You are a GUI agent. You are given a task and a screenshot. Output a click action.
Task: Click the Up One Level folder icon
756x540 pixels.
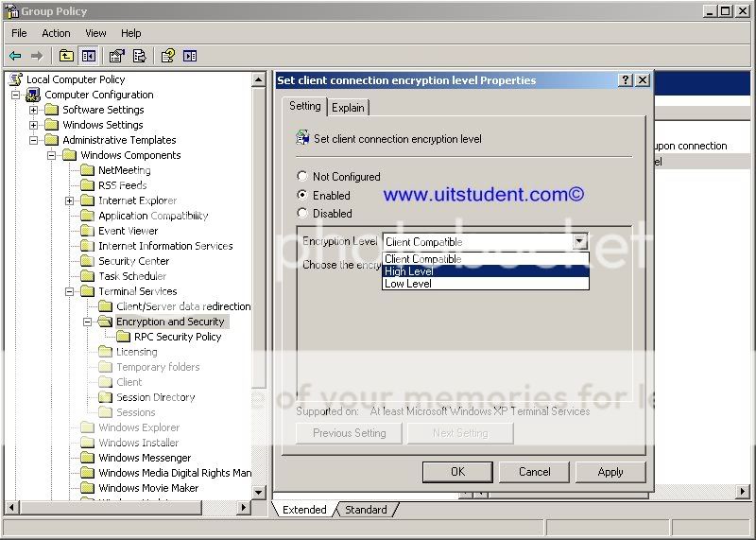[x=66, y=56]
